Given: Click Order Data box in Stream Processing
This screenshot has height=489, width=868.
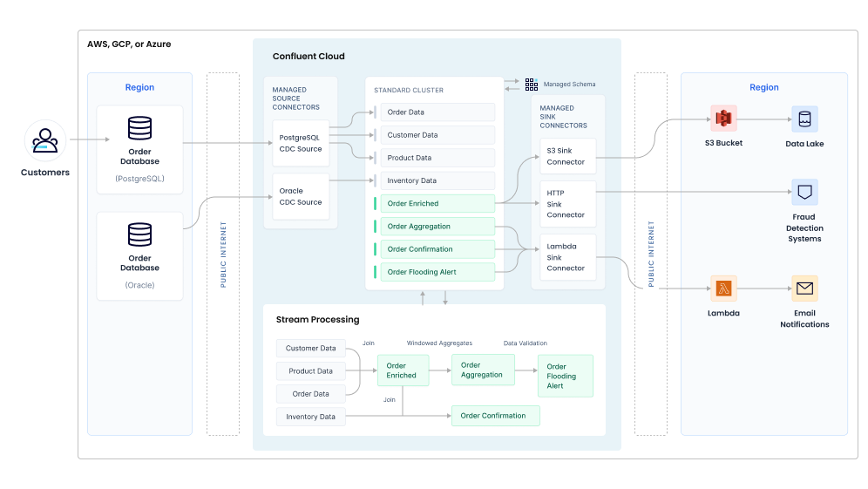Looking at the screenshot, I should tap(310, 394).
